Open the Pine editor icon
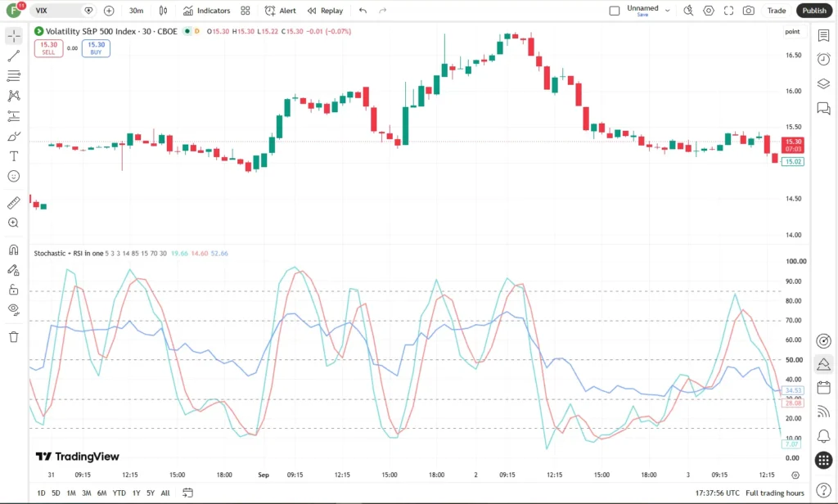 click(x=823, y=365)
